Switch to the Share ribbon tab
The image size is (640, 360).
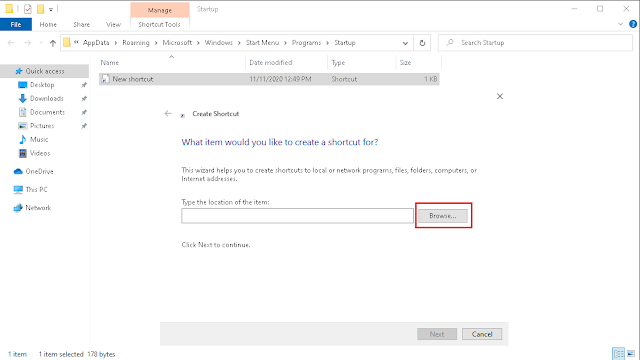pos(82,24)
